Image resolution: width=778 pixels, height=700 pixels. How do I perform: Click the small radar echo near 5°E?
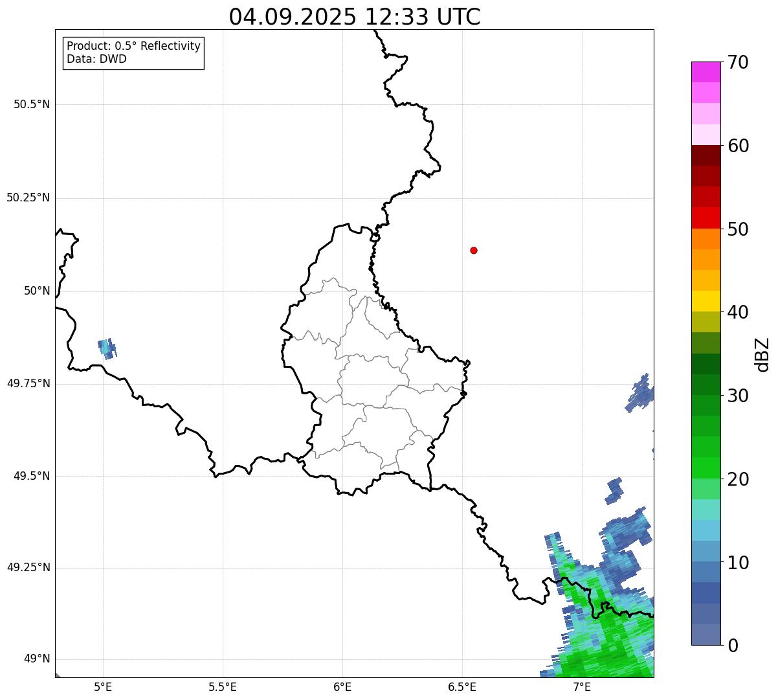coord(107,348)
